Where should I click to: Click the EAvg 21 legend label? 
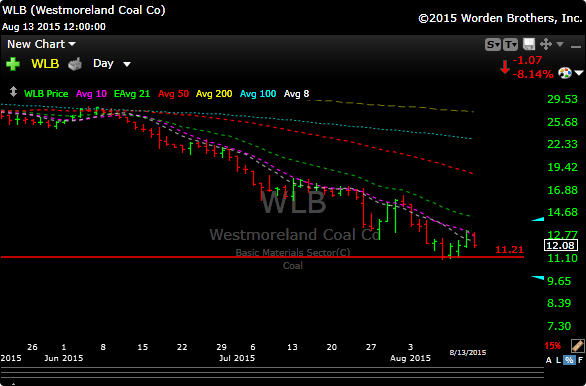[132, 94]
